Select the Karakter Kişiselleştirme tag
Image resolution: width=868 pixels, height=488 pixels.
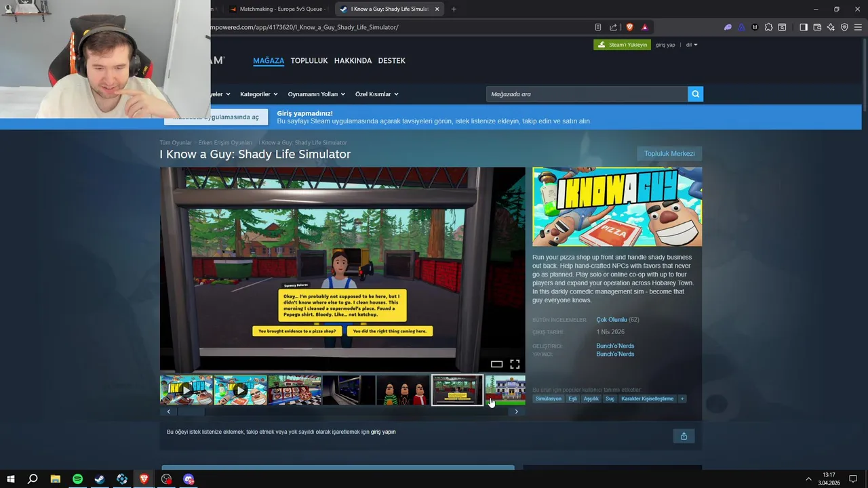click(648, 399)
